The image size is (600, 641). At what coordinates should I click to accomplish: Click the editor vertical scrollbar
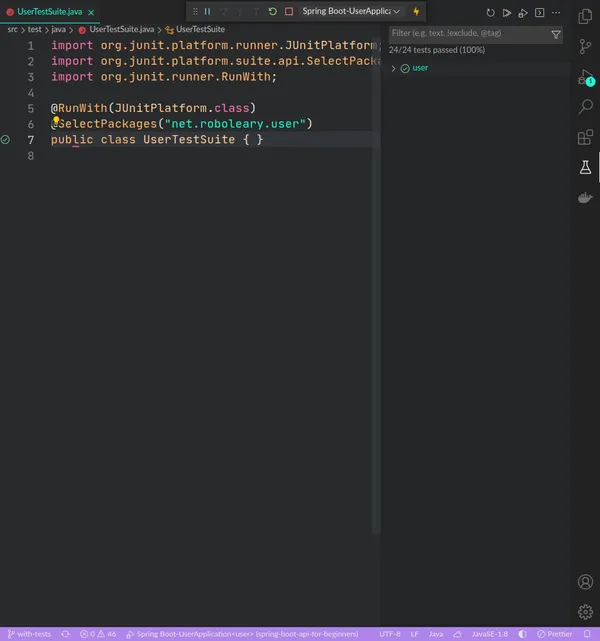pos(376,286)
